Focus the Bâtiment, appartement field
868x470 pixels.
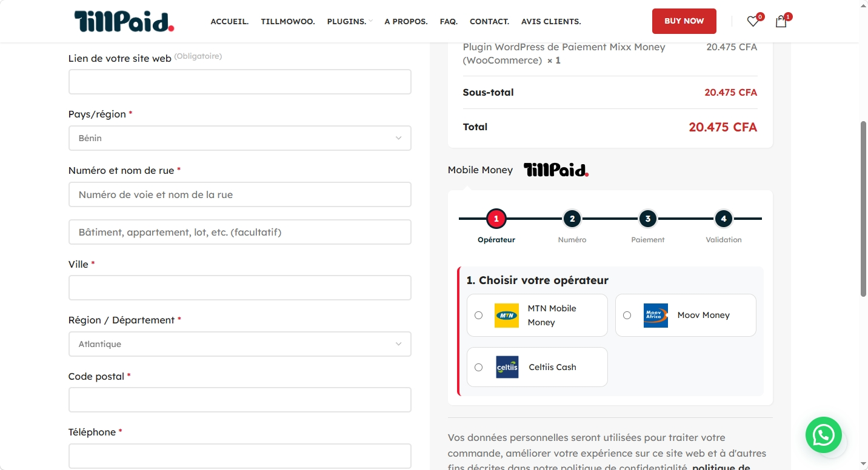[x=240, y=232]
